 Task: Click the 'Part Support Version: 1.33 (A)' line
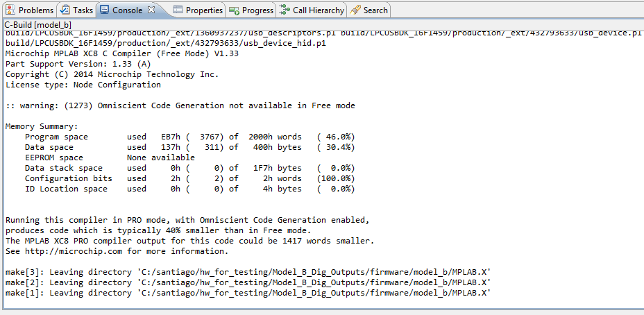point(78,64)
